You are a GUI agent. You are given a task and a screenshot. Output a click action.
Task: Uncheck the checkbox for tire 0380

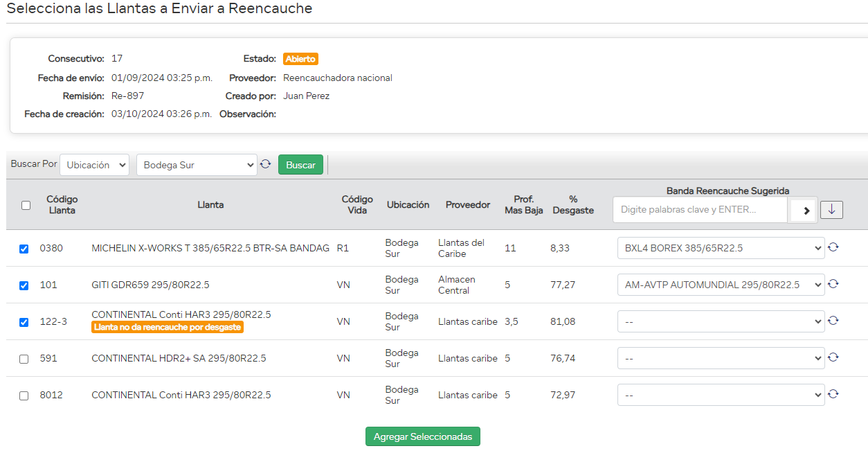tap(24, 249)
